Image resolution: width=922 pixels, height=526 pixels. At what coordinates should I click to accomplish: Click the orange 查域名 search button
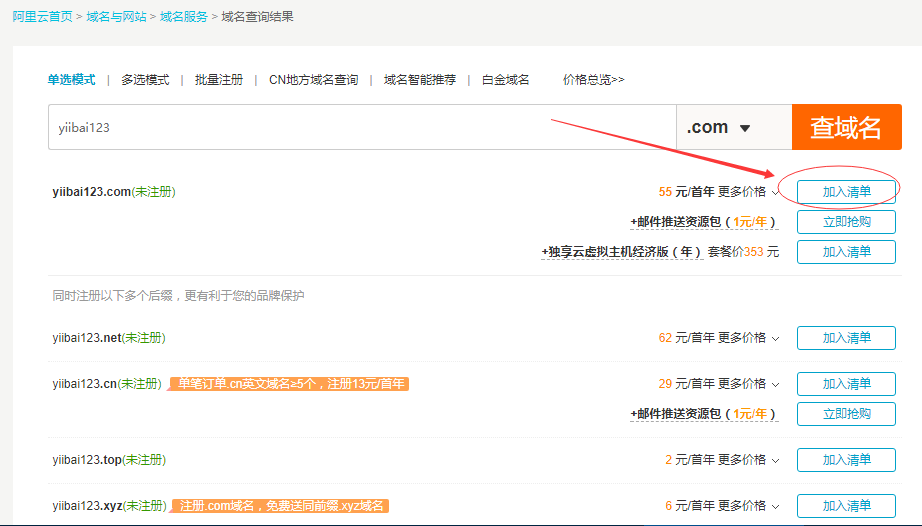tap(846, 127)
